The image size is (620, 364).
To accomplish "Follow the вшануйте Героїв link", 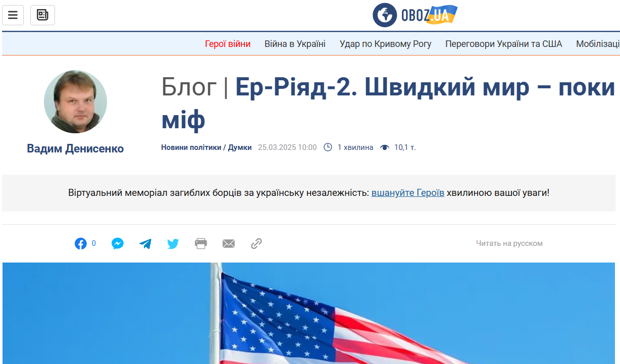I will click(407, 193).
